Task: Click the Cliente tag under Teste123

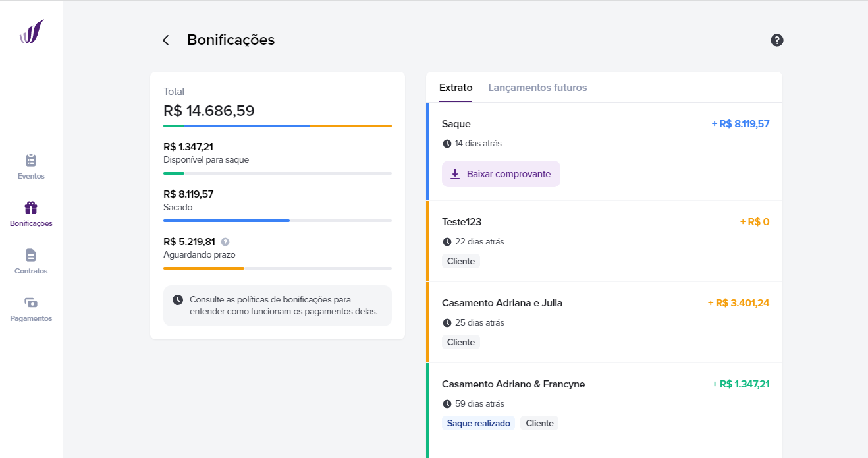Action: click(x=461, y=261)
